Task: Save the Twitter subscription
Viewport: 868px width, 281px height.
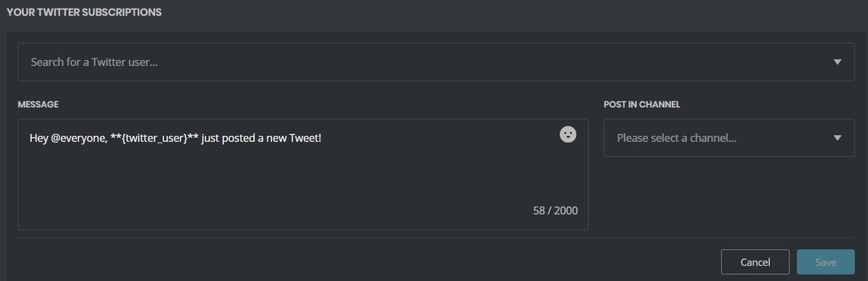Action: tap(825, 262)
